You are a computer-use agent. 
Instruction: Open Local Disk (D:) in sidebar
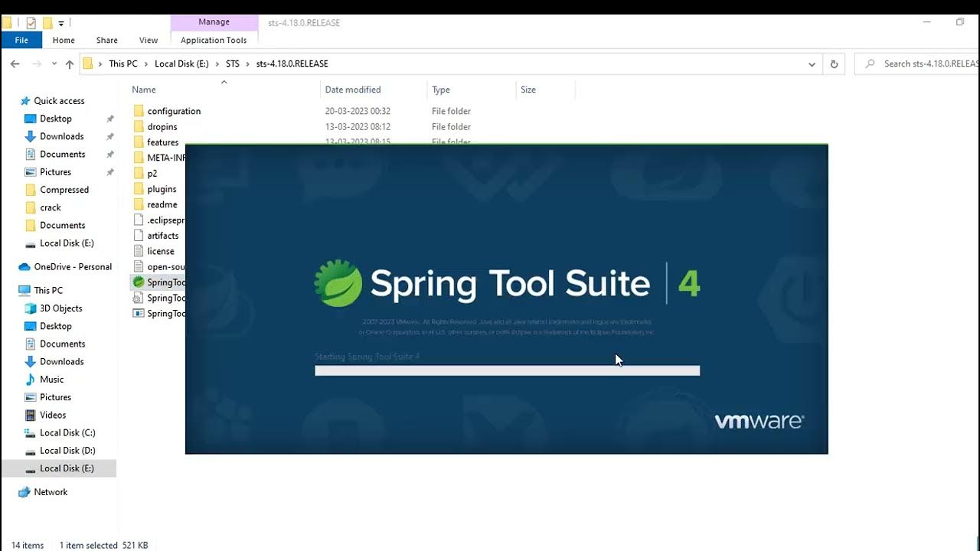[67, 451]
